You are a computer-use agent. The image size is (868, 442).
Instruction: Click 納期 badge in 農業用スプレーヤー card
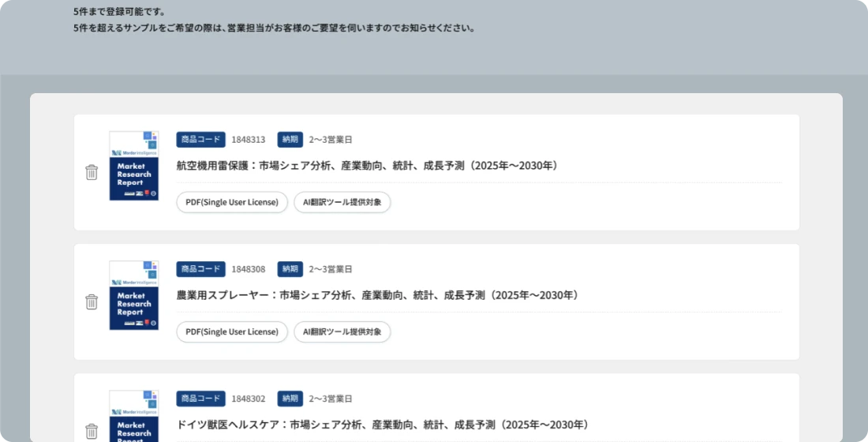click(290, 269)
